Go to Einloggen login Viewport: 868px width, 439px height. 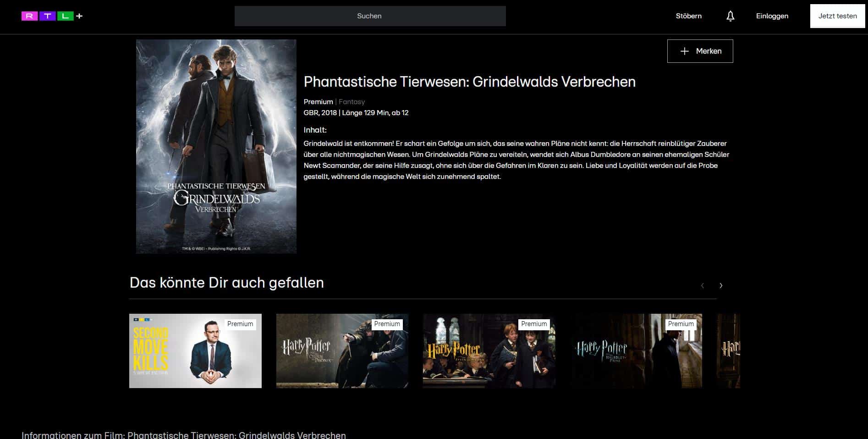[x=772, y=16]
